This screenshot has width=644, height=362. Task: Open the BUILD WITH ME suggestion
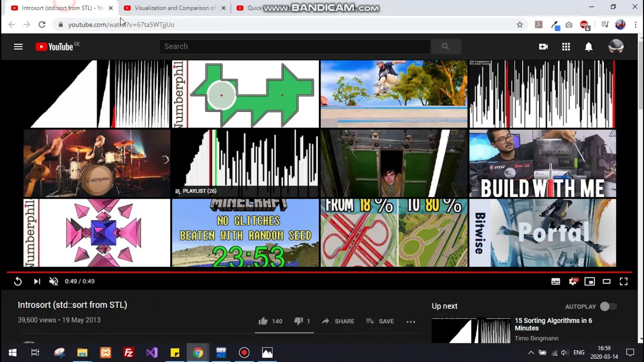click(x=542, y=163)
